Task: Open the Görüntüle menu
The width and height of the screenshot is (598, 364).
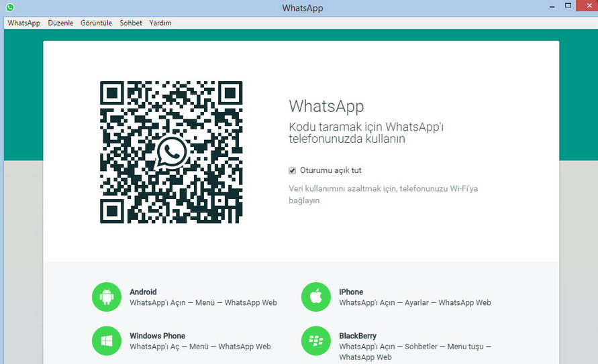Action: [96, 23]
